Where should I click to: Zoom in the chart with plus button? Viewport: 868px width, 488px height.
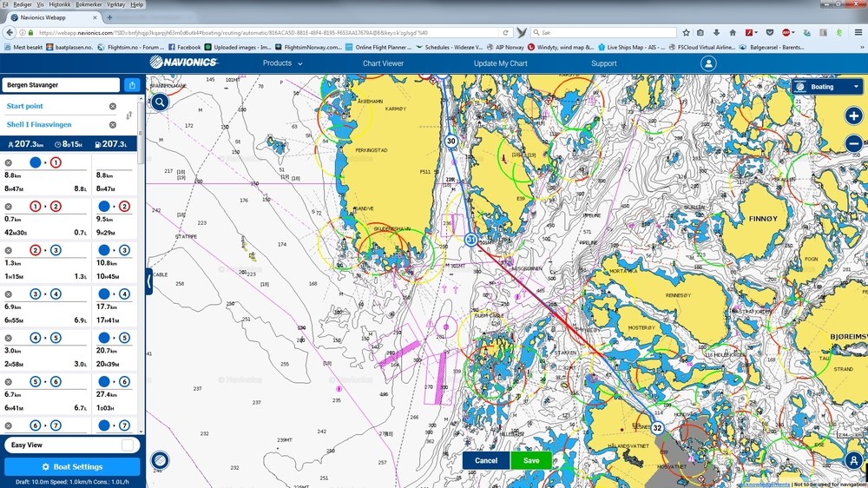click(x=853, y=116)
